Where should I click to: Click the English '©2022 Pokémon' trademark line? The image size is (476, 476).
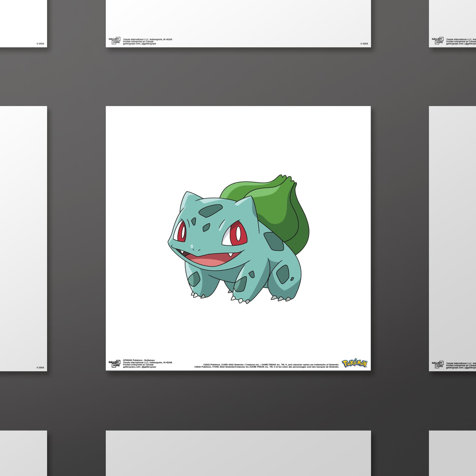pyautogui.click(x=271, y=365)
